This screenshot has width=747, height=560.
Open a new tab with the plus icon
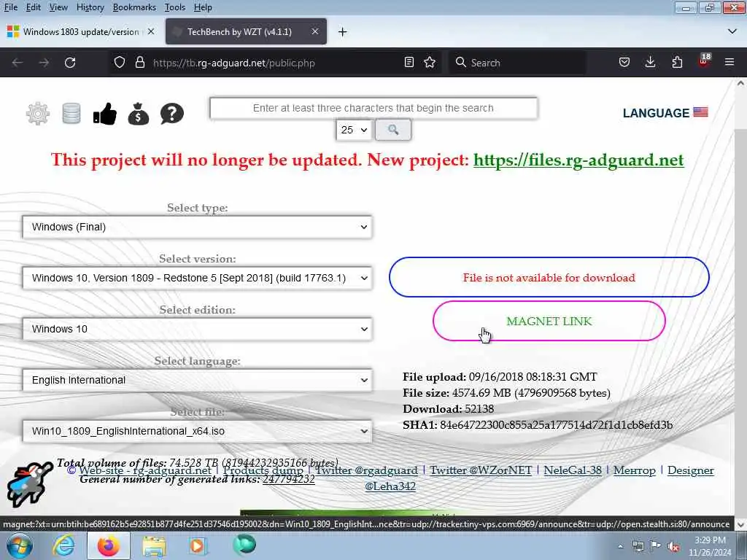click(343, 32)
